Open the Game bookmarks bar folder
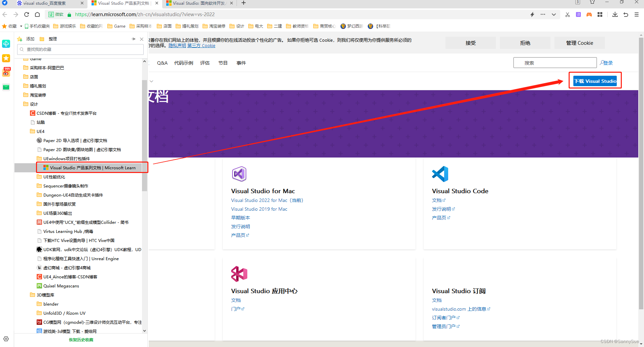Viewport: 644px width, 347px height. [116, 26]
